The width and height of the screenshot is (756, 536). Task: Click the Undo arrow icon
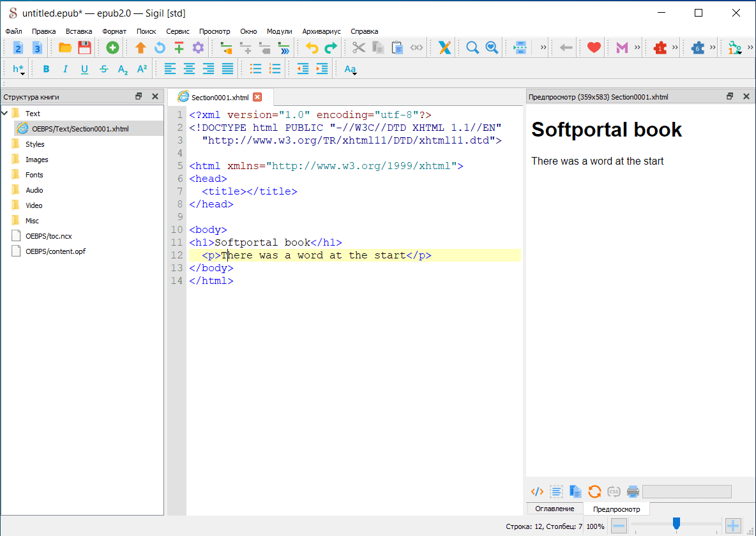pos(312,48)
